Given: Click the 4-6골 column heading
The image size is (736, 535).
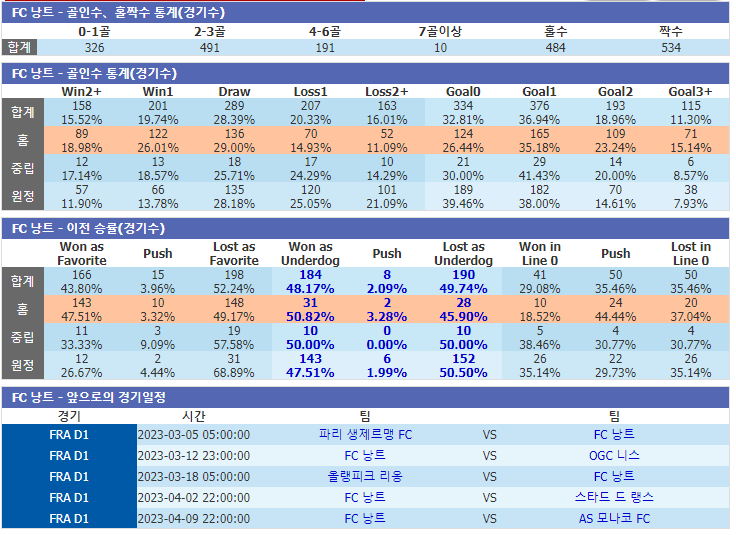Looking at the screenshot, I should [x=325, y=32].
